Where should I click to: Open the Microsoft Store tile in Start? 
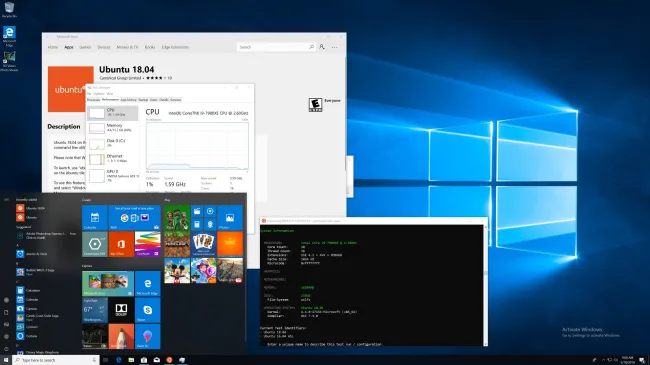[108, 283]
